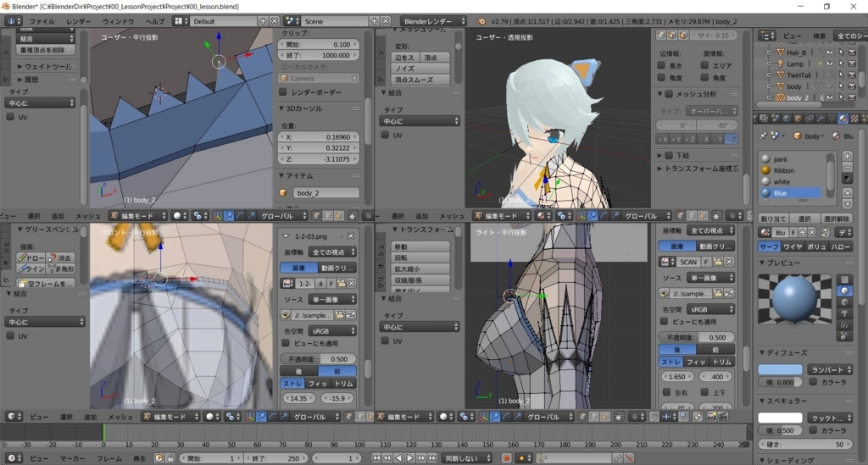The height and width of the screenshot is (465, 868).
Task: Pin the properties context with the pin icon
Action: click(x=764, y=136)
